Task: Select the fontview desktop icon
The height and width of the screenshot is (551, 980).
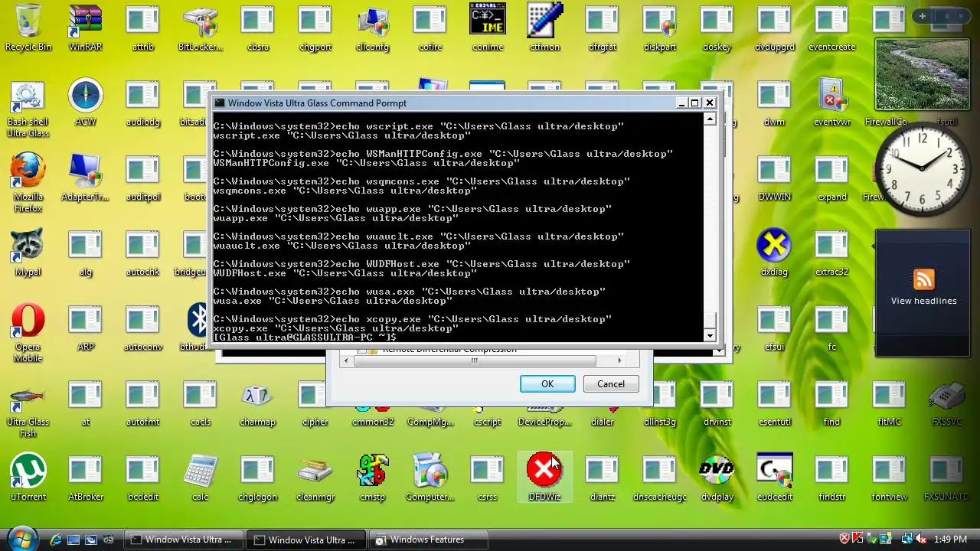Action: [x=889, y=478]
